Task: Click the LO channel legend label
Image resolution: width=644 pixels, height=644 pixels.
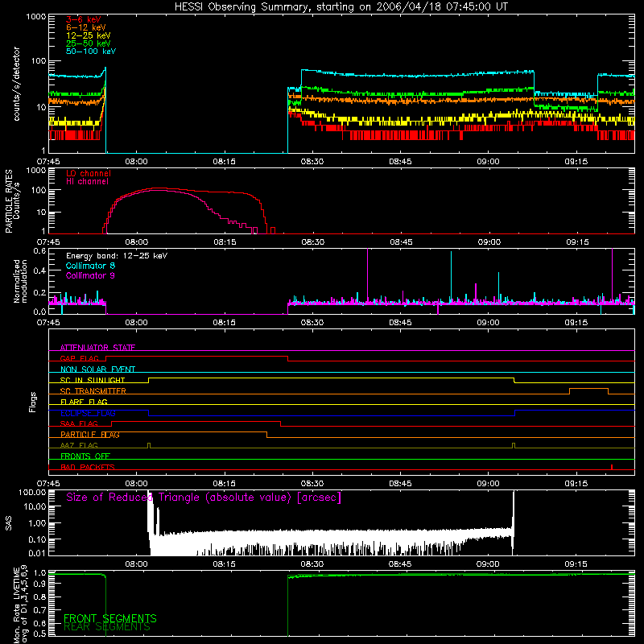Action: click(x=89, y=173)
